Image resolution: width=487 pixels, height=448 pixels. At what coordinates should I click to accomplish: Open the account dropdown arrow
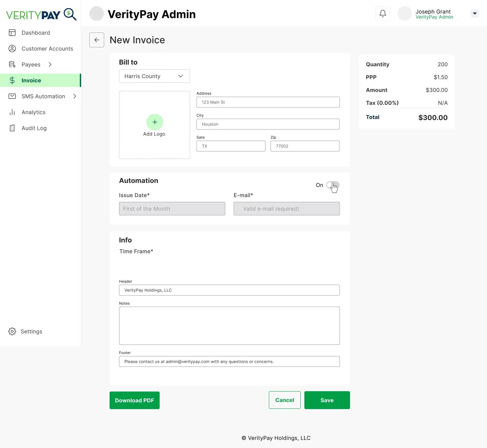[x=475, y=14]
